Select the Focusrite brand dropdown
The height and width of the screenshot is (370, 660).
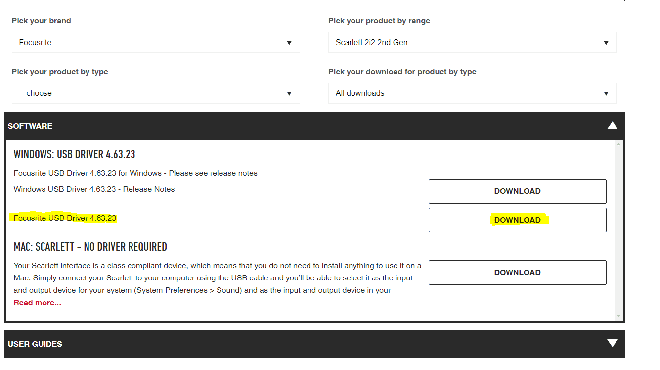click(156, 43)
